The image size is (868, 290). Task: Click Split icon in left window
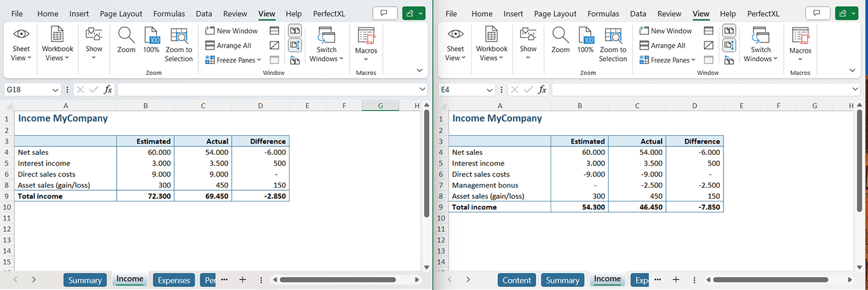tap(275, 30)
